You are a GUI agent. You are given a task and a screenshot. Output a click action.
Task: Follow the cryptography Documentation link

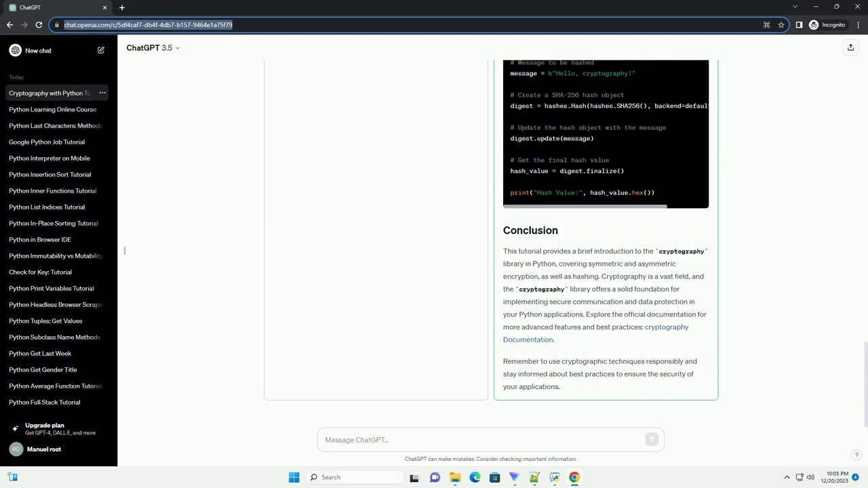[x=595, y=333]
